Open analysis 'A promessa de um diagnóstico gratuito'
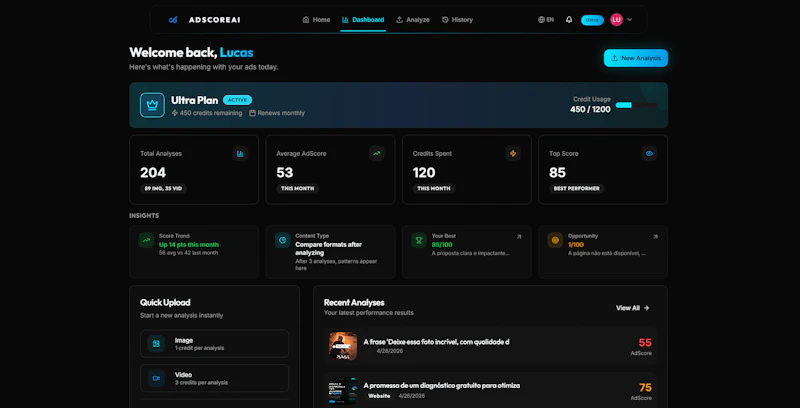Screen dimensions: 800x408 442,386
